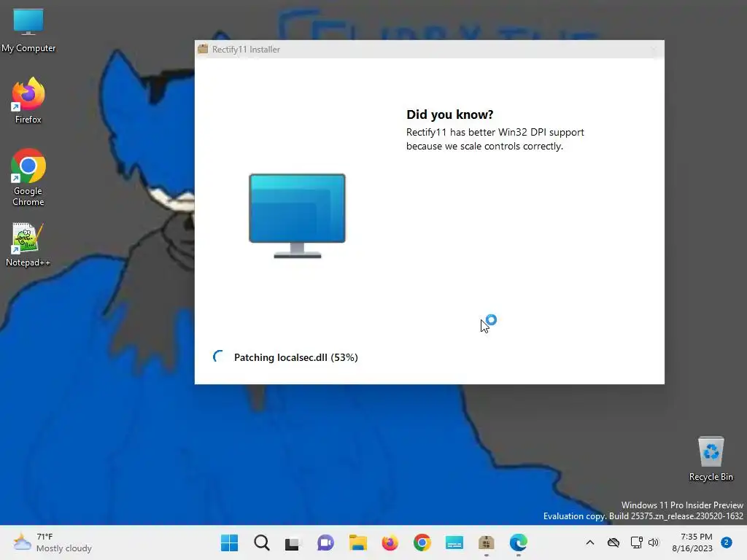
Task: Show hidden system tray icons
Action: pos(589,542)
